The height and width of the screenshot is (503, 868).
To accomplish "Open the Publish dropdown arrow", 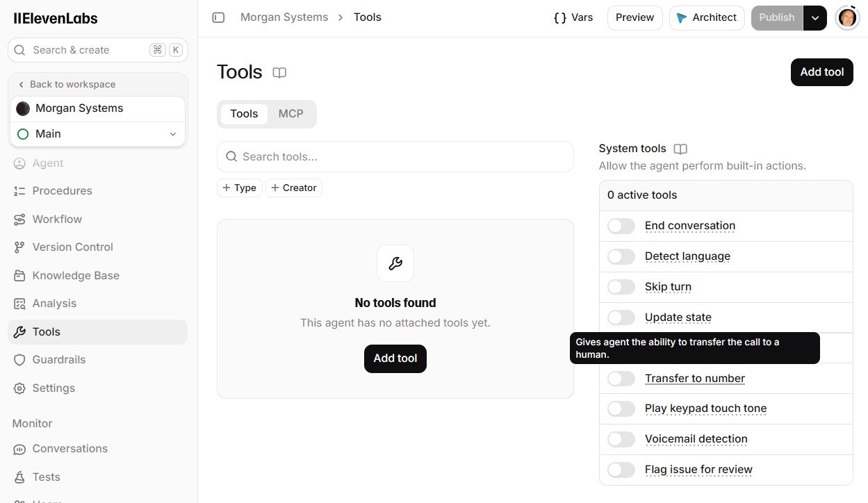I will [x=815, y=18].
